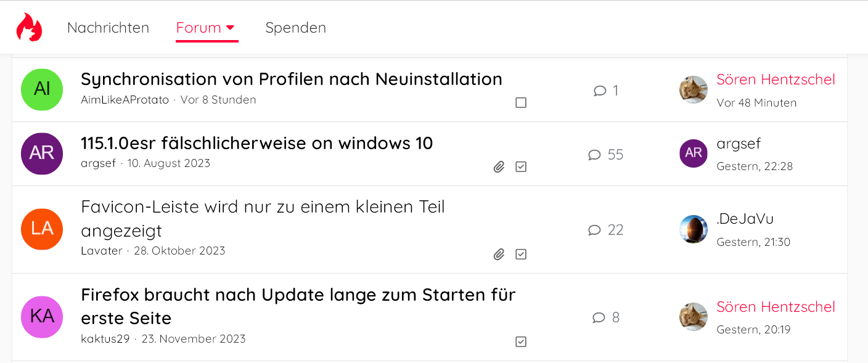
Task: Toggle unchecked box on Synchronisation thread
Action: (x=521, y=103)
